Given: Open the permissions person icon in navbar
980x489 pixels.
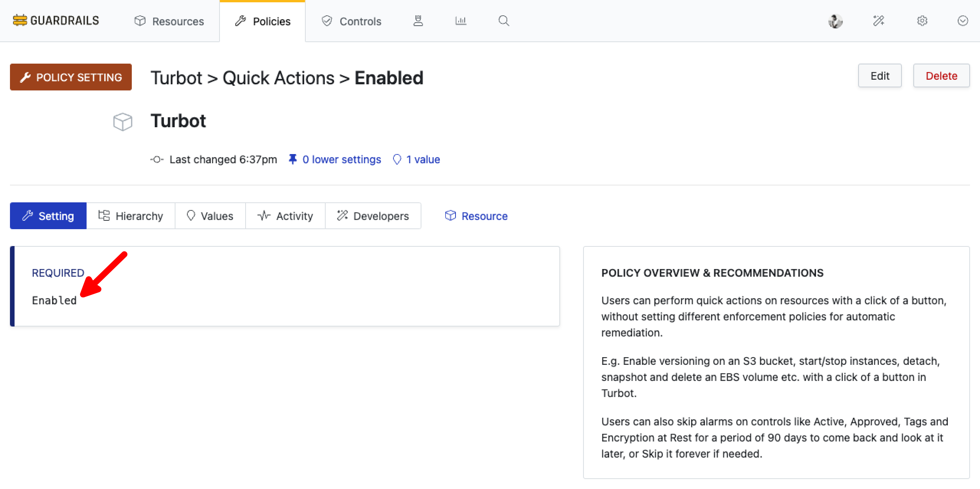Looking at the screenshot, I should (418, 21).
